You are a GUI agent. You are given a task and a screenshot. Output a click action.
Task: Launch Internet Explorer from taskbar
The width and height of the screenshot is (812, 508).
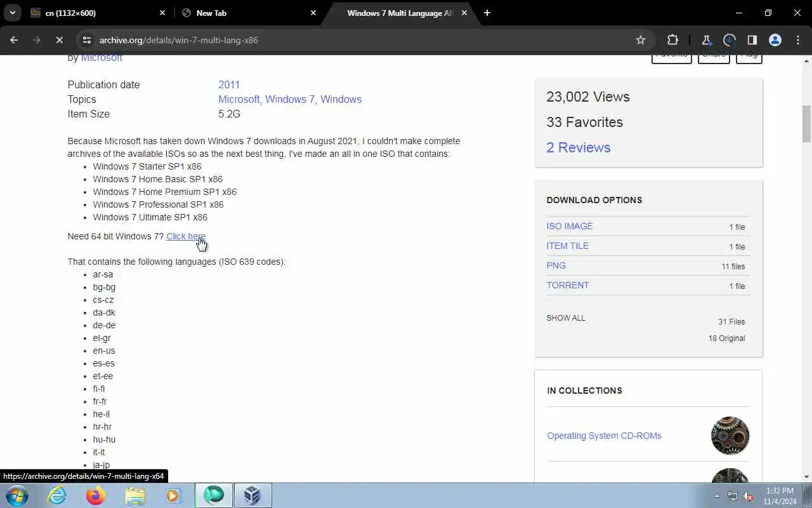[x=57, y=495]
